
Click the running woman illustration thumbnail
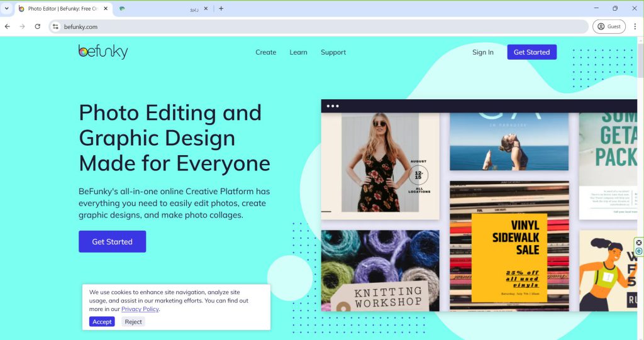click(608, 271)
